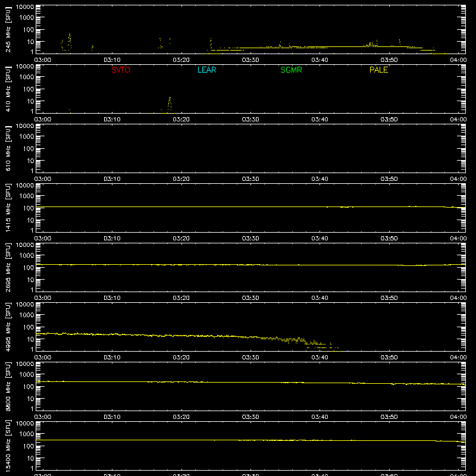Click the 03:10 tick label under 245 MHz plot
The image size is (476, 476).
pyautogui.click(x=112, y=60)
